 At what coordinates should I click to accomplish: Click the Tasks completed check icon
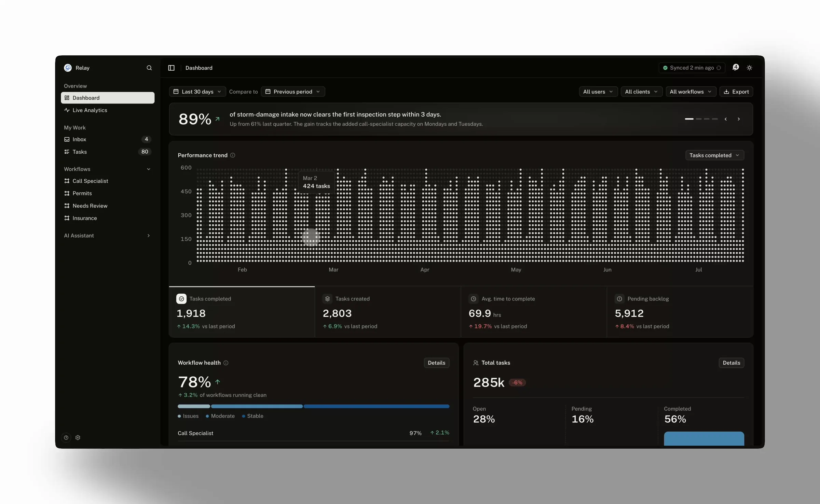[x=181, y=299]
